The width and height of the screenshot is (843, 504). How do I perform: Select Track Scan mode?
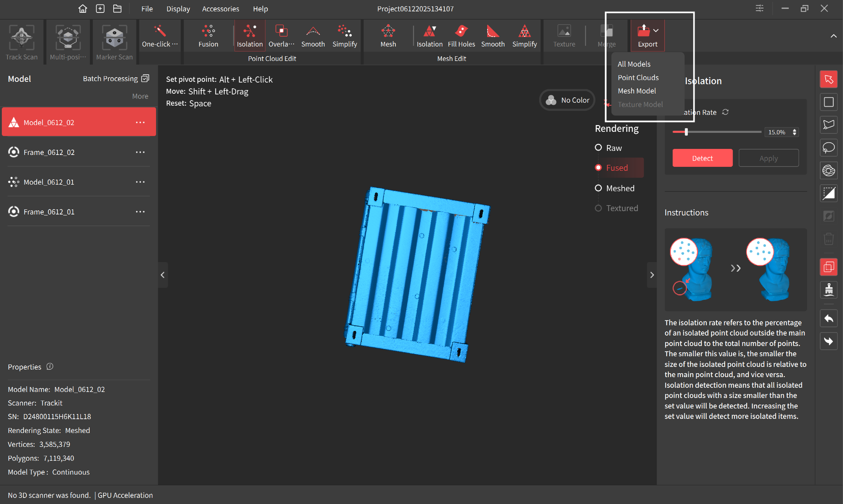21,42
